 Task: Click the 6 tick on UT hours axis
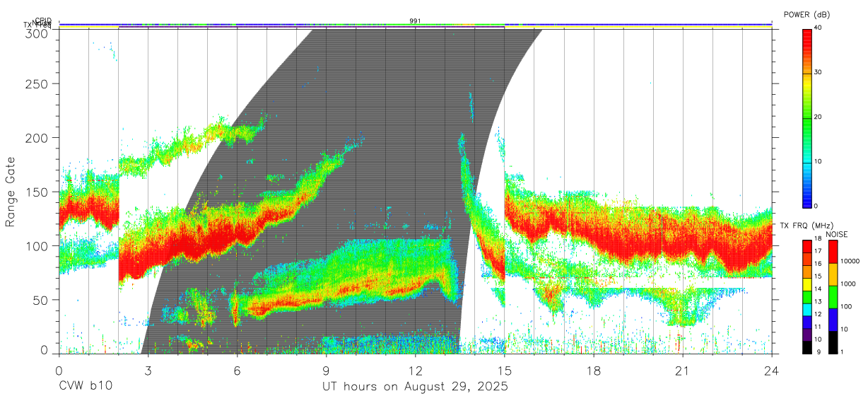pos(237,370)
